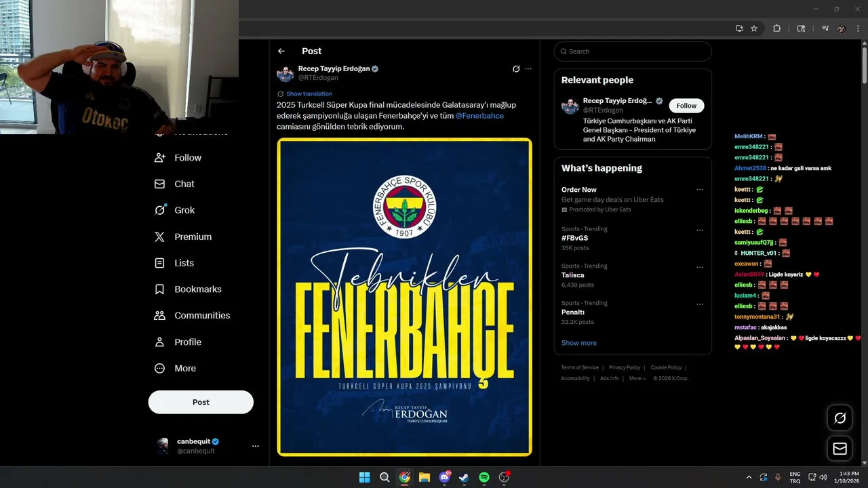Click the white Post button in sidebar
Image resolution: width=868 pixels, height=488 pixels.
[201, 402]
